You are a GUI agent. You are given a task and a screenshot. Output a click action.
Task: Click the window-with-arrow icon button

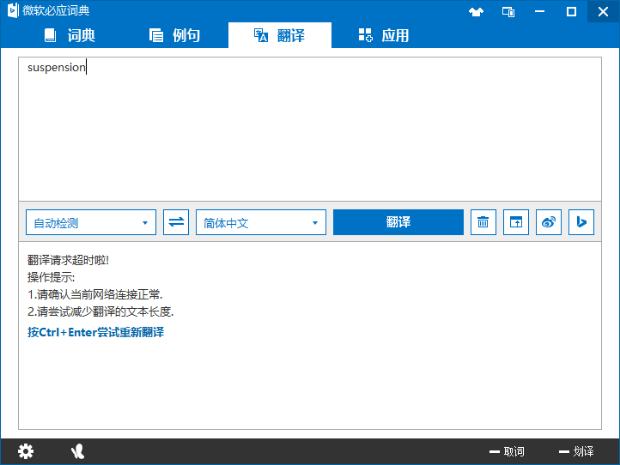click(516, 222)
